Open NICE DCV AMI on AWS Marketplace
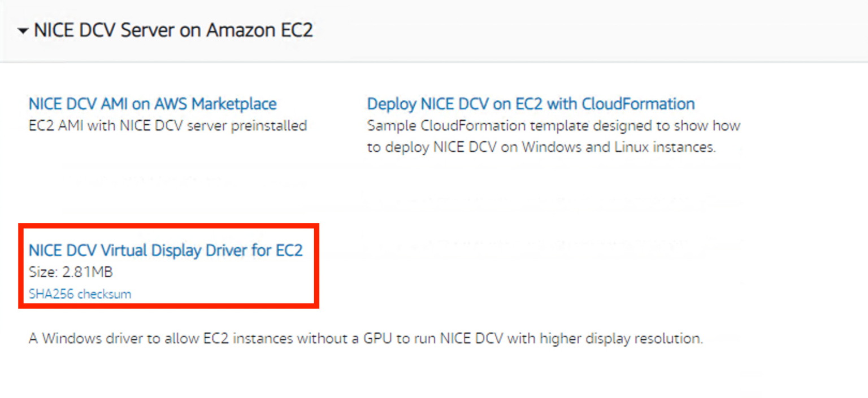The width and height of the screenshot is (868, 398). pyautogui.click(x=152, y=103)
